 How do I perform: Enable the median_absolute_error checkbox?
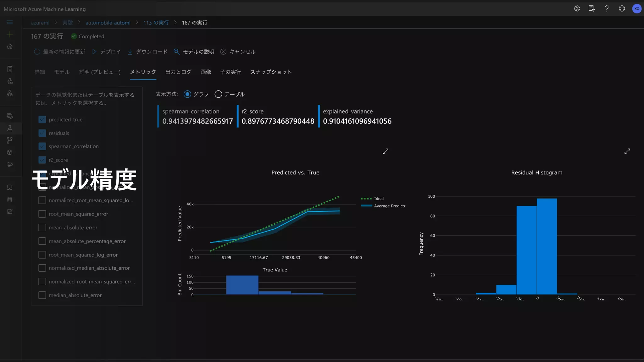click(42, 295)
